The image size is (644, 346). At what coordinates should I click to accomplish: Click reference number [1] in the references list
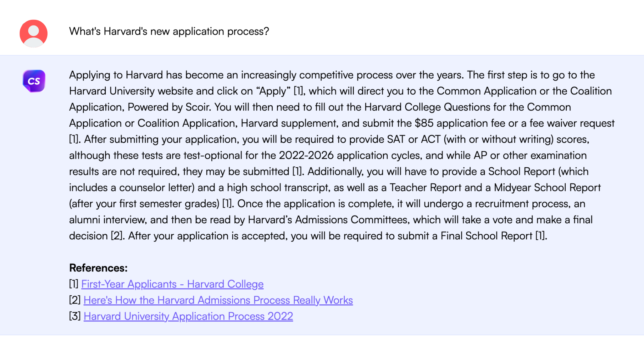(x=74, y=284)
